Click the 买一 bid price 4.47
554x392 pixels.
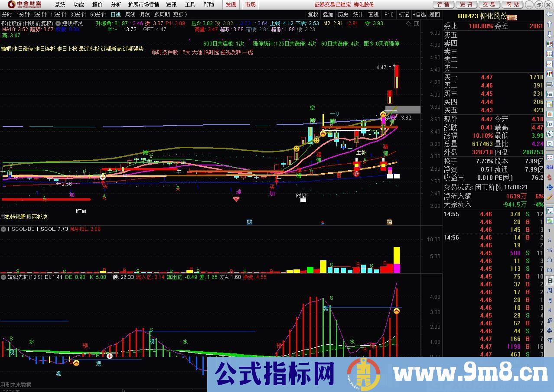pyautogui.click(x=486, y=77)
